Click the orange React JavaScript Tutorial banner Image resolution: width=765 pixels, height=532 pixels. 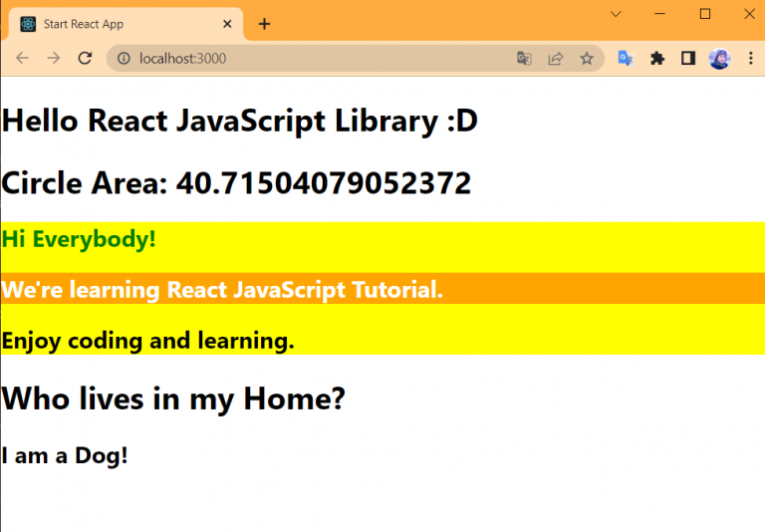tap(222, 290)
